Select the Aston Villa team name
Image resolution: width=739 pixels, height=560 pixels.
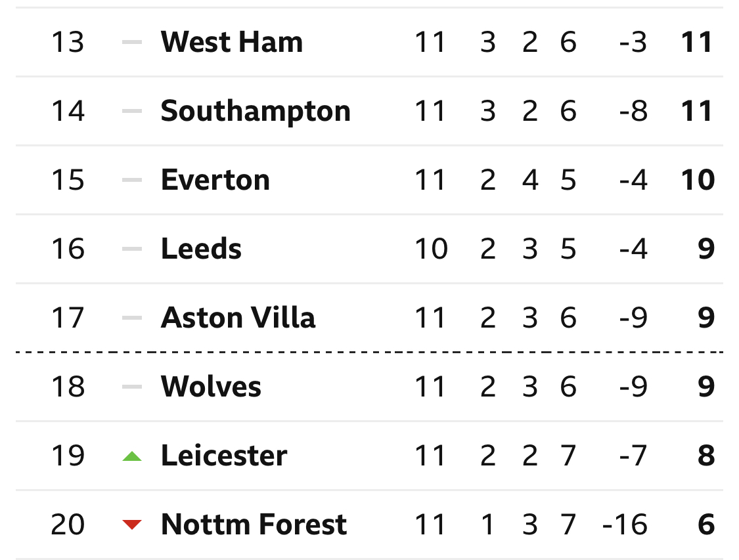(238, 318)
